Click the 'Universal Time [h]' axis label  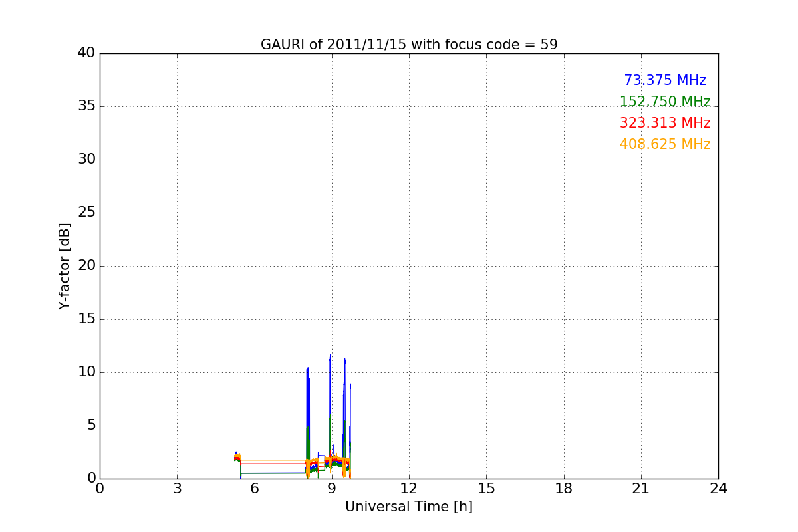tap(409, 507)
